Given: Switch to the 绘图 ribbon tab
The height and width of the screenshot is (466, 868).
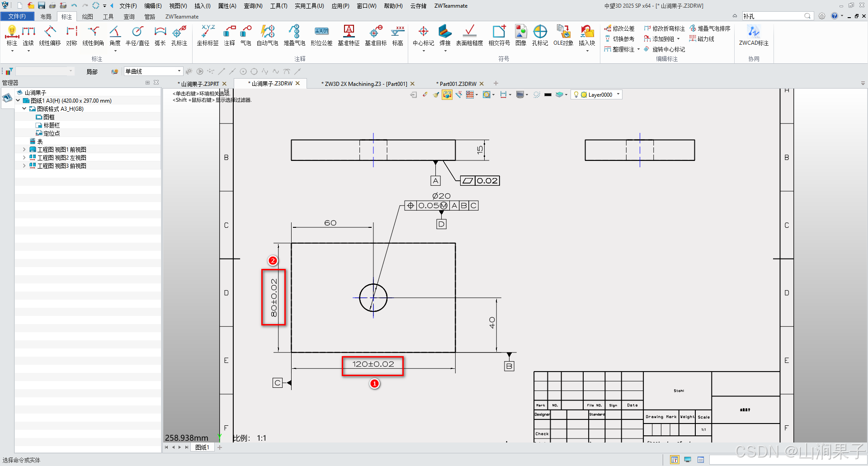Looking at the screenshot, I should tap(88, 17).
